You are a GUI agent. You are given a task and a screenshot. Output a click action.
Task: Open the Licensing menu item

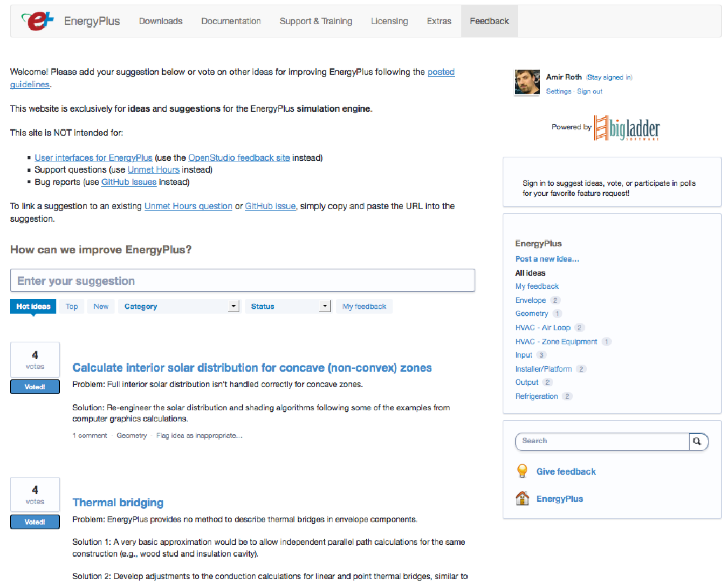389,21
